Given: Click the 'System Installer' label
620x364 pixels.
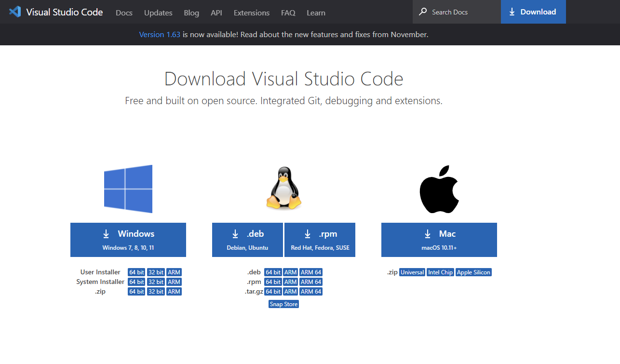Looking at the screenshot, I should click(100, 282).
